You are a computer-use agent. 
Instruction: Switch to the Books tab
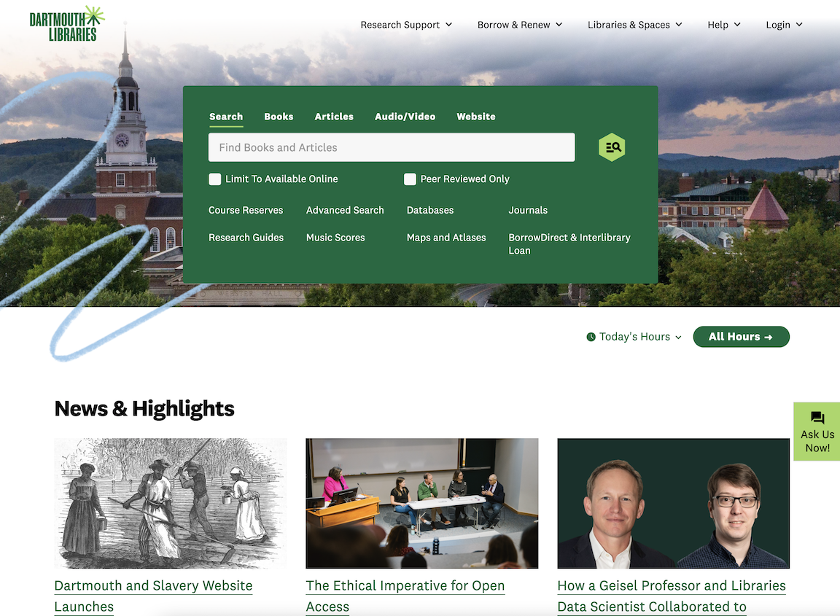click(279, 117)
